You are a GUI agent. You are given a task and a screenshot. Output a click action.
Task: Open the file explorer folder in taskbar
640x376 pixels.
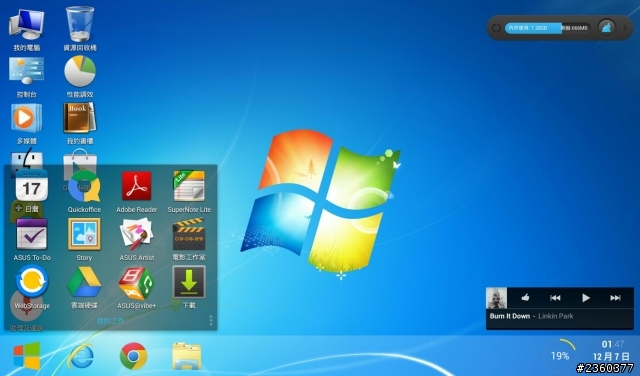187,356
